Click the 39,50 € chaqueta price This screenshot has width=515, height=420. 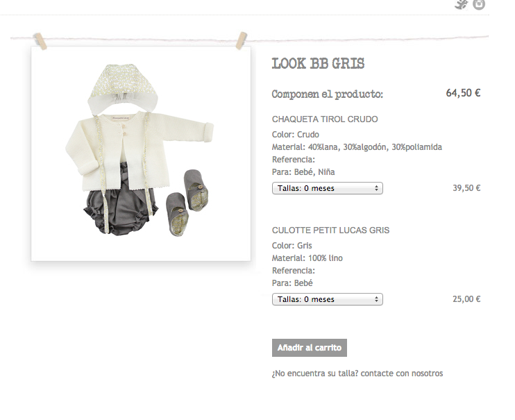(x=466, y=188)
